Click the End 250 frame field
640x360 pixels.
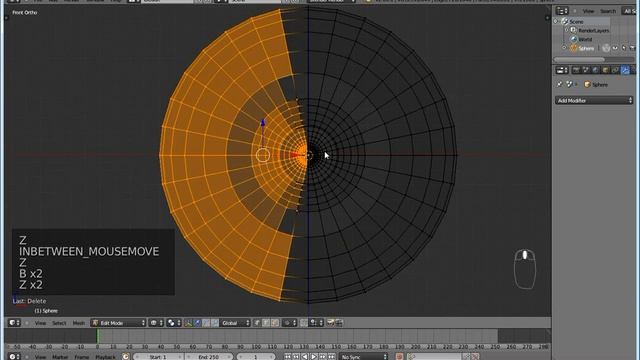[x=209, y=357]
